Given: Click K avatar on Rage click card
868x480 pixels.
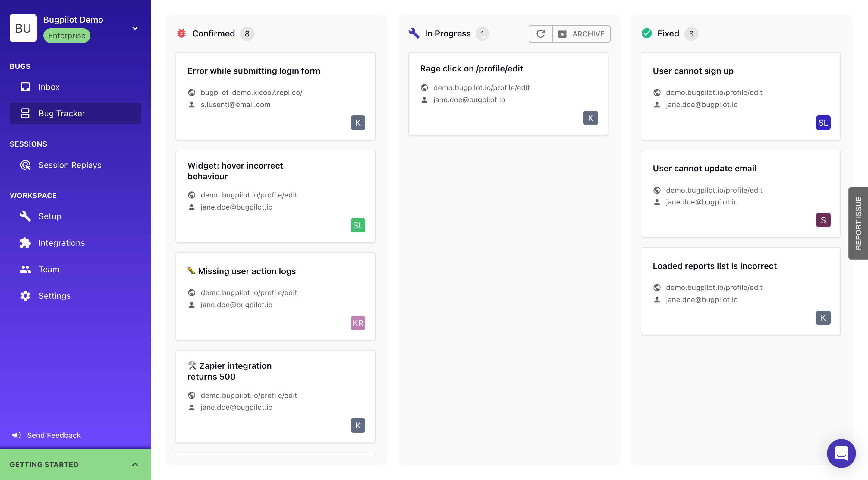Looking at the screenshot, I should (x=590, y=118).
